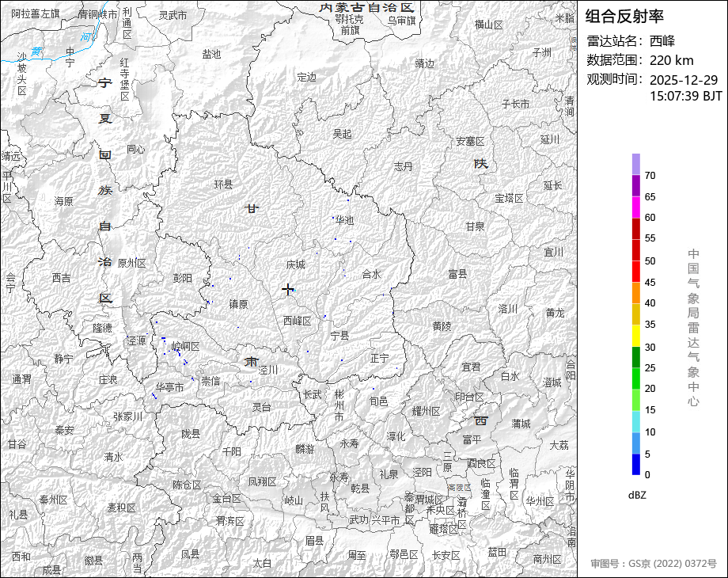
Task: Click the deep blue swatch between 0 and 5
Action: tap(635, 464)
